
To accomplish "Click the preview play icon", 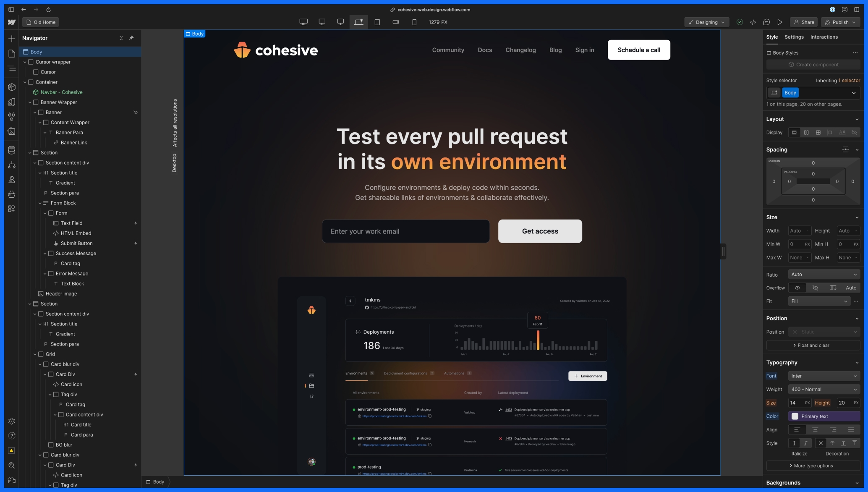I will (780, 22).
